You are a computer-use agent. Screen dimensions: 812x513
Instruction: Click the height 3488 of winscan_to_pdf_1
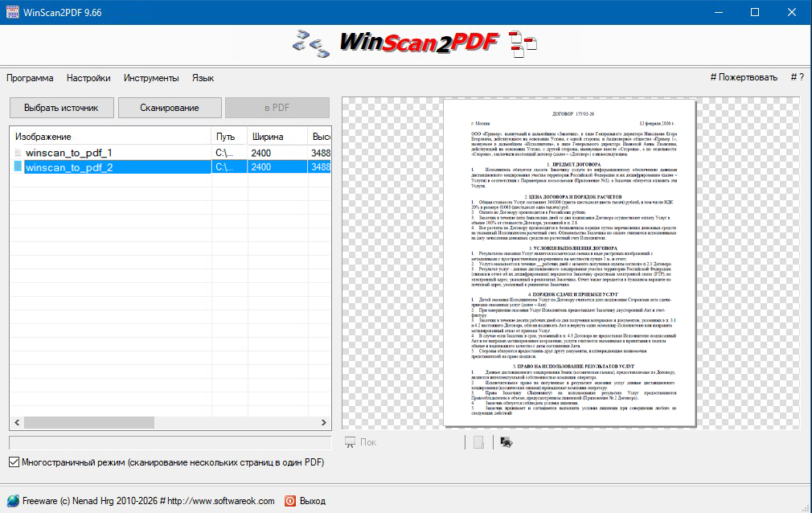pyautogui.click(x=321, y=153)
